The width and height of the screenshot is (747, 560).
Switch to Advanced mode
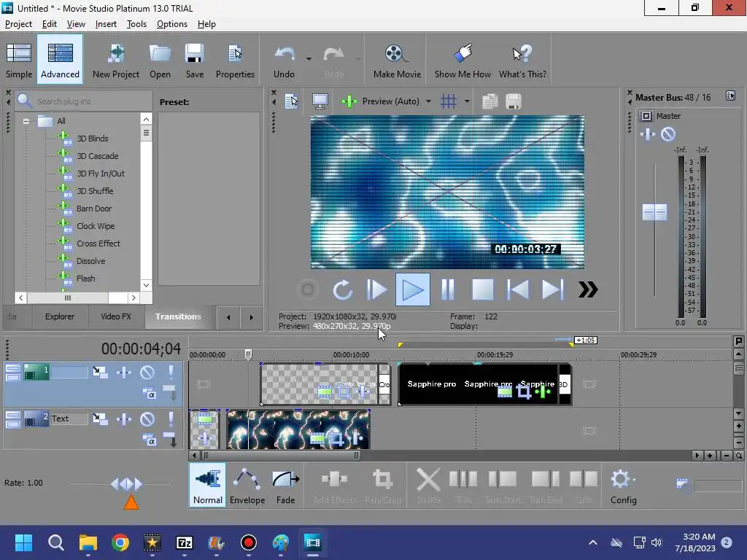coord(60,60)
